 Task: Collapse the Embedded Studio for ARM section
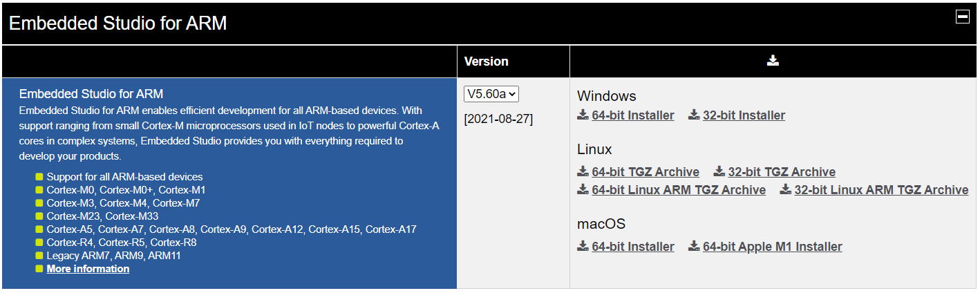(x=962, y=17)
